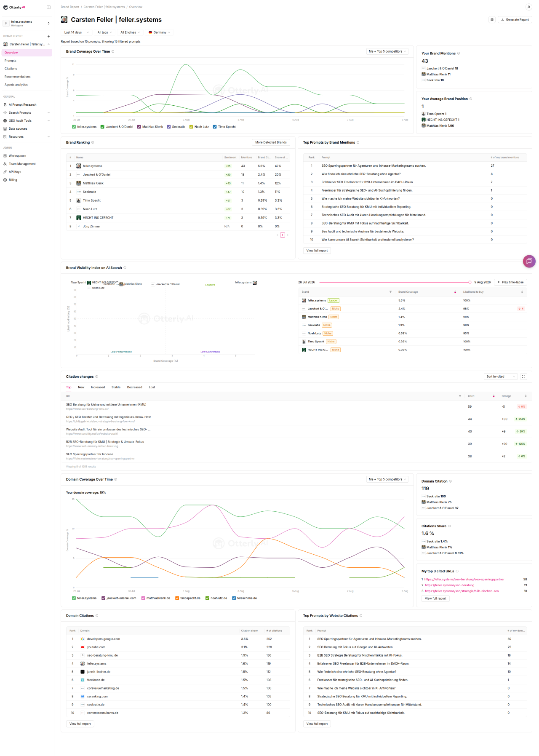Toggle Timo Specht series checkbox
Screen dimensions: 539x756
tap(215, 127)
